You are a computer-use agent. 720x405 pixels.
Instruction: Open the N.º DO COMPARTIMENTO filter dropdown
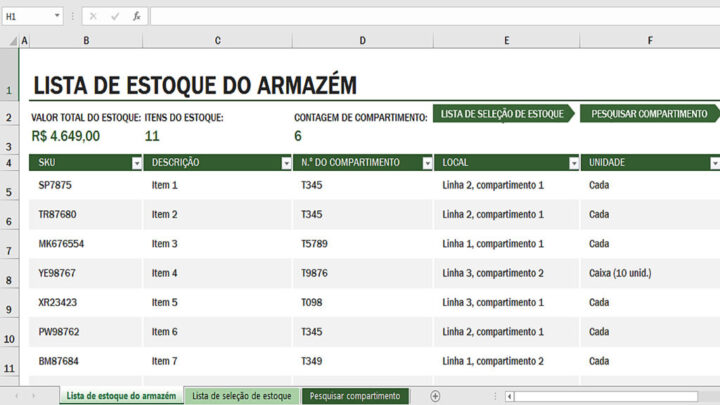pyautogui.click(x=427, y=163)
